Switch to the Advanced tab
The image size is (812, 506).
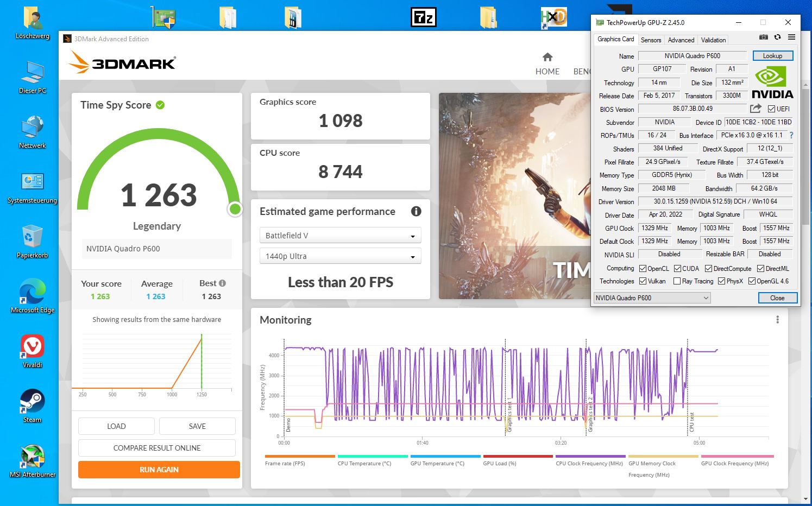click(x=681, y=40)
